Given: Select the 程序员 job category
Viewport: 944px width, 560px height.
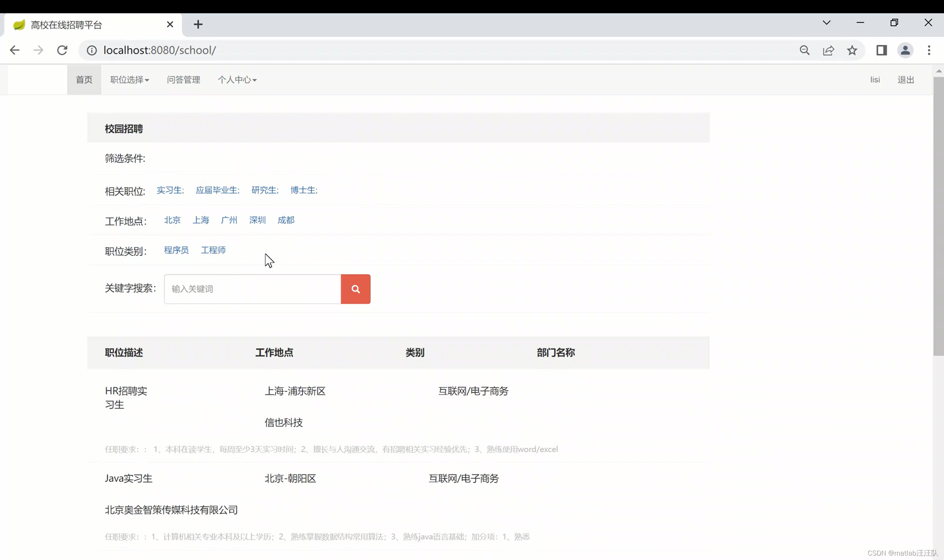Looking at the screenshot, I should tap(176, 250).
